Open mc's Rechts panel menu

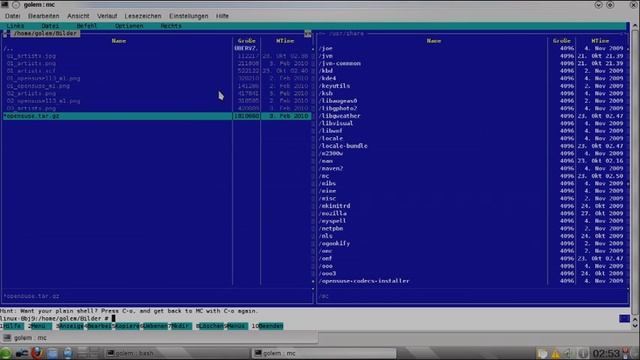click(x=171, y=26)
